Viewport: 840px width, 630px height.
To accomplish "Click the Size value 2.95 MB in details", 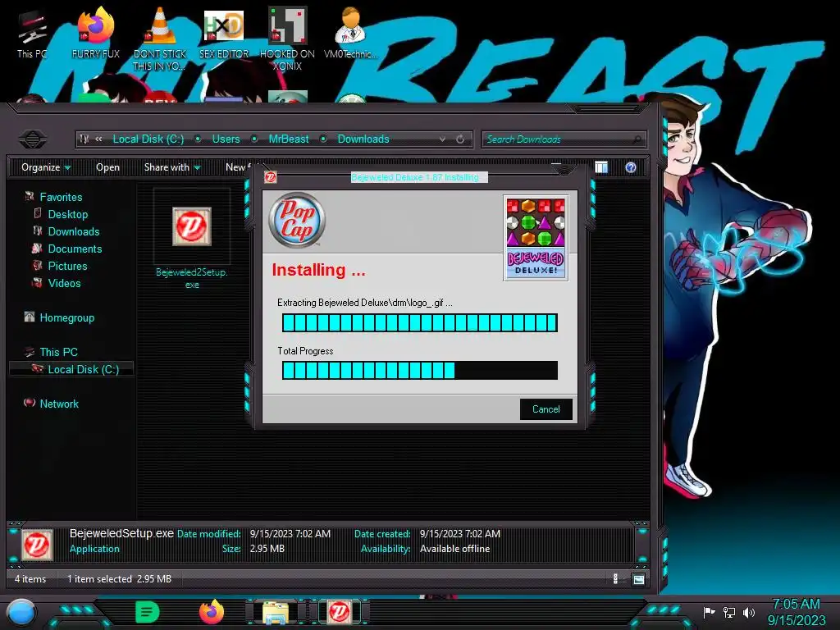I will pos(267,549).
